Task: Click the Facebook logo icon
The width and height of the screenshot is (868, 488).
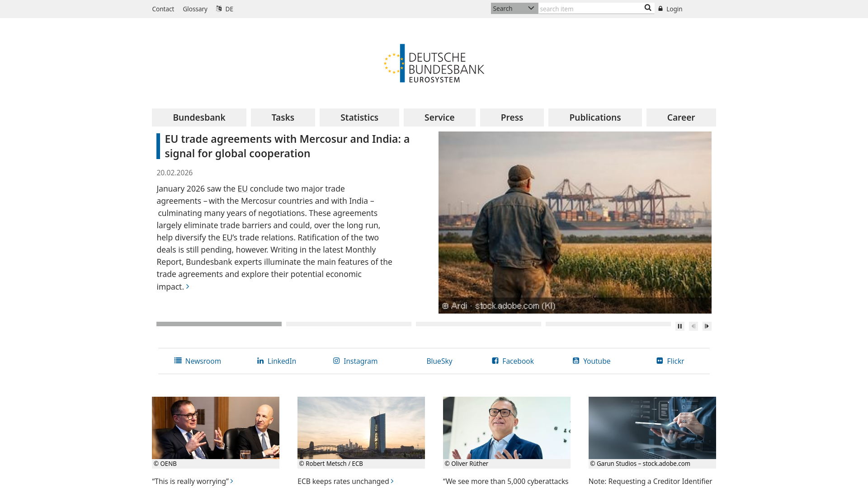Action: coord(495,361)
